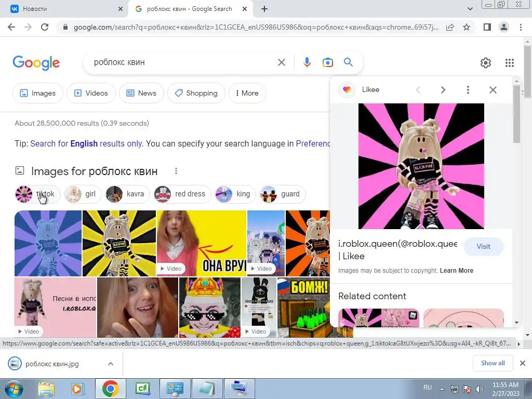
Task: Click the large pink Roblox queen preview image
Action: (x=421, y=166)
